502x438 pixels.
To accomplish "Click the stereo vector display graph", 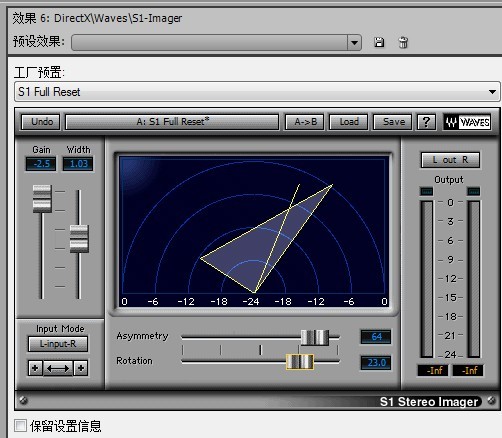I will pos(254,232).
